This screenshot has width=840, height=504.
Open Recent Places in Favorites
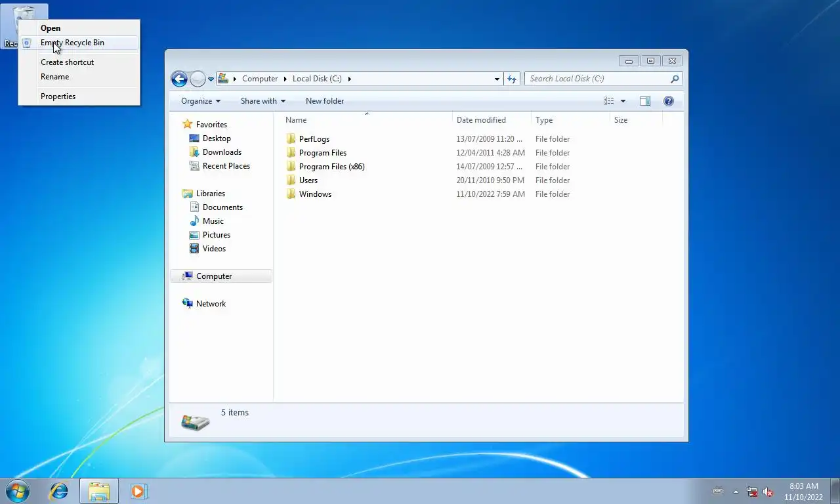[226, 166]
